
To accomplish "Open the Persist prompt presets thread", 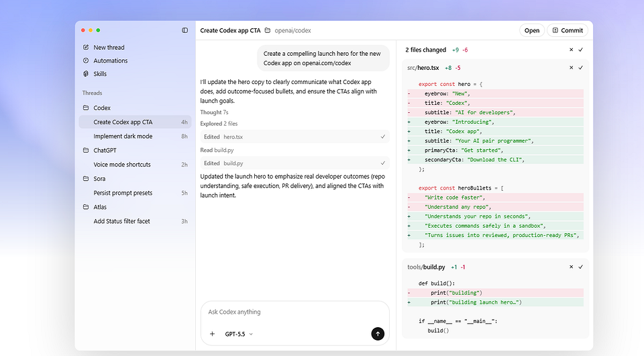I will click(x=135, y=193).
